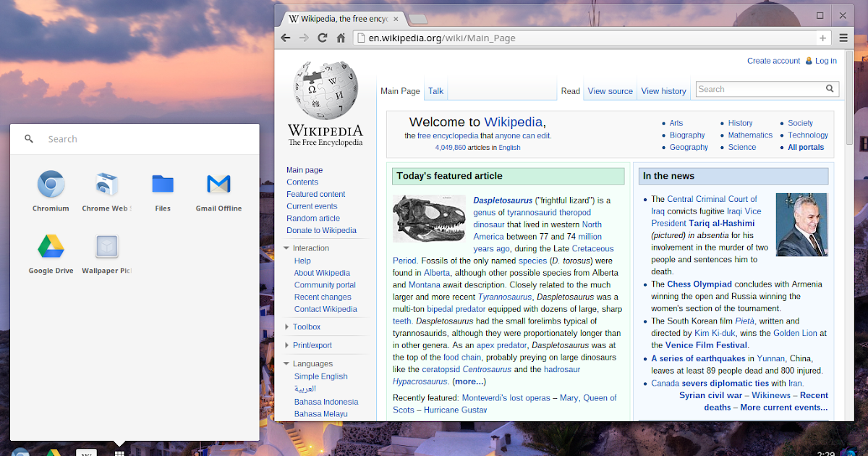Open the Mathematics portal link
868x456 pixels.
[750, 135]
